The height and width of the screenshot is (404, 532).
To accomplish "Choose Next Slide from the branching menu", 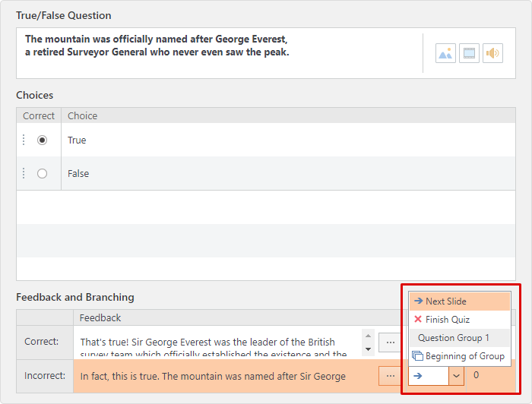I will point(460,301).
